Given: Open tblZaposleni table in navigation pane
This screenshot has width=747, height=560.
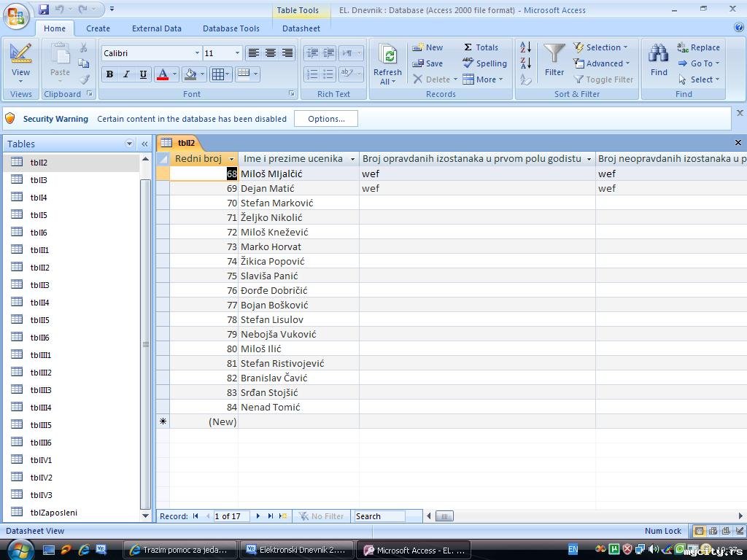Looking at the screenshot, I should tap(53, 513).
